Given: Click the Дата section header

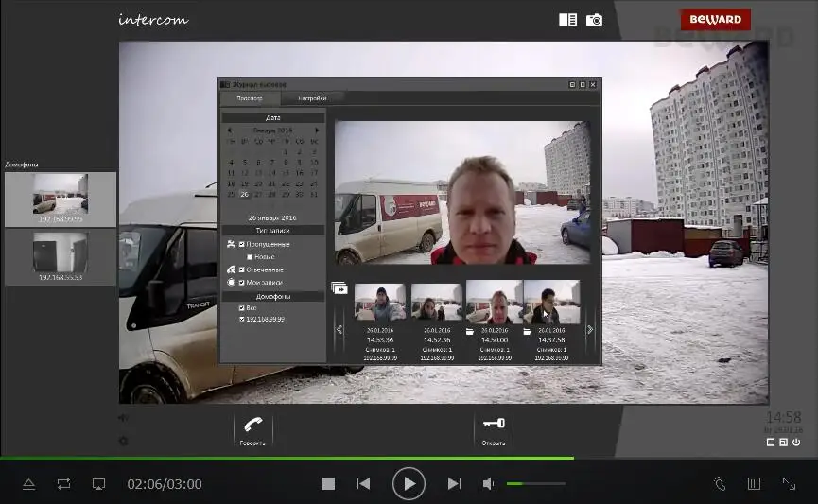Looking at the screenshot, I should (x=273, y=117).
